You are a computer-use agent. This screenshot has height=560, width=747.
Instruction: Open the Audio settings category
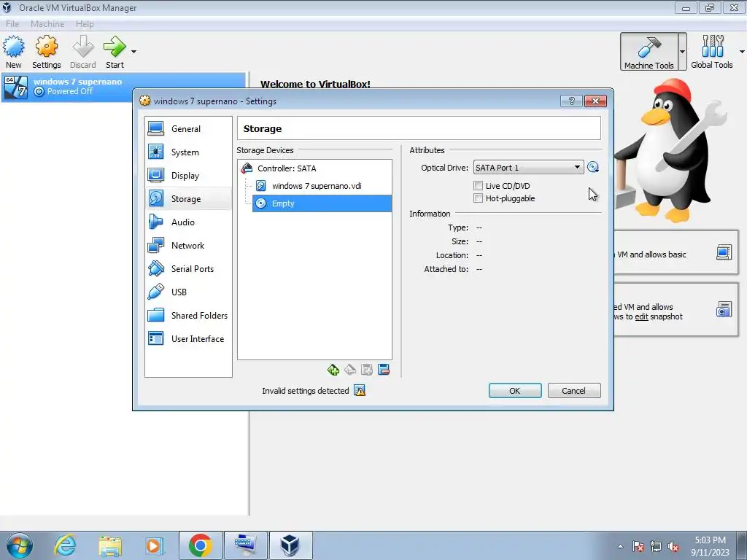pyautogui.click(x=188, y=222)
